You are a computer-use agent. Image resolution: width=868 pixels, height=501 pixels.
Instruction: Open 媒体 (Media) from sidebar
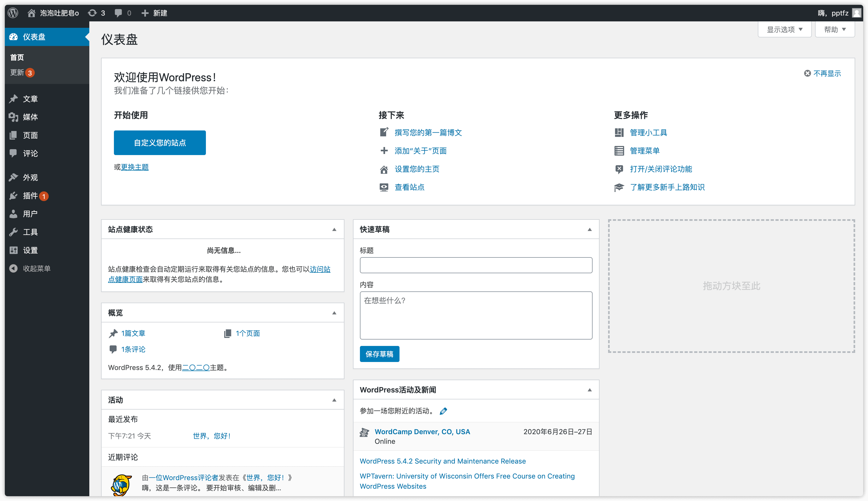[30, 117]
